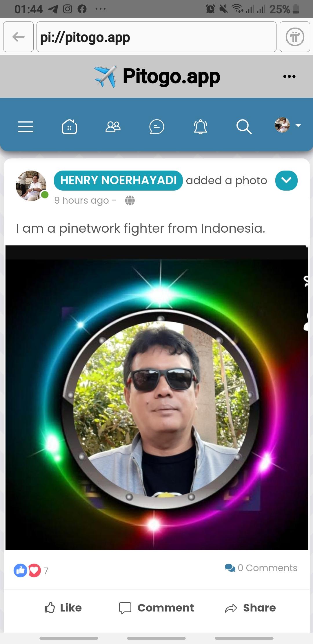Open HENRY NOERHAYADI profile link
The width and height of the screenshot is (313, 644).
[118, 180]
